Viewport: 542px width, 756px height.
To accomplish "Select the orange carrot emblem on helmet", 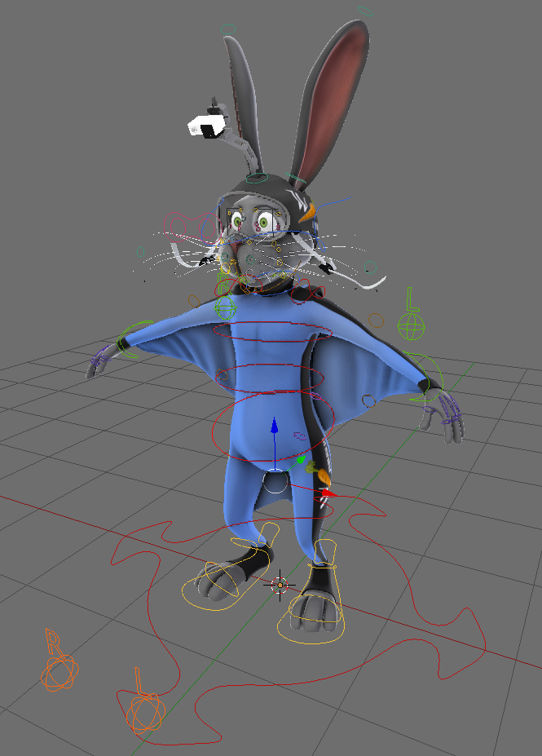I will point(307,213).
